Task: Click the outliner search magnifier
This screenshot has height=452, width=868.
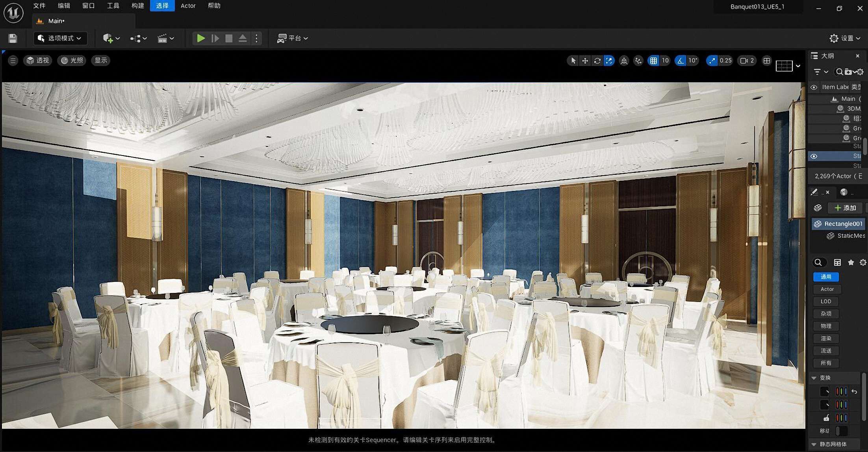Action: (839, 72)
